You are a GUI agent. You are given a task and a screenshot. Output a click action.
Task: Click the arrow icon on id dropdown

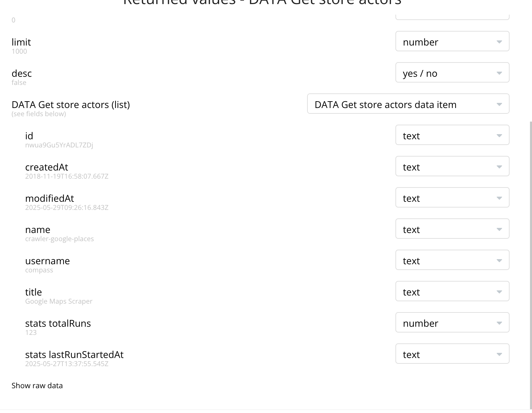[499, 136]
